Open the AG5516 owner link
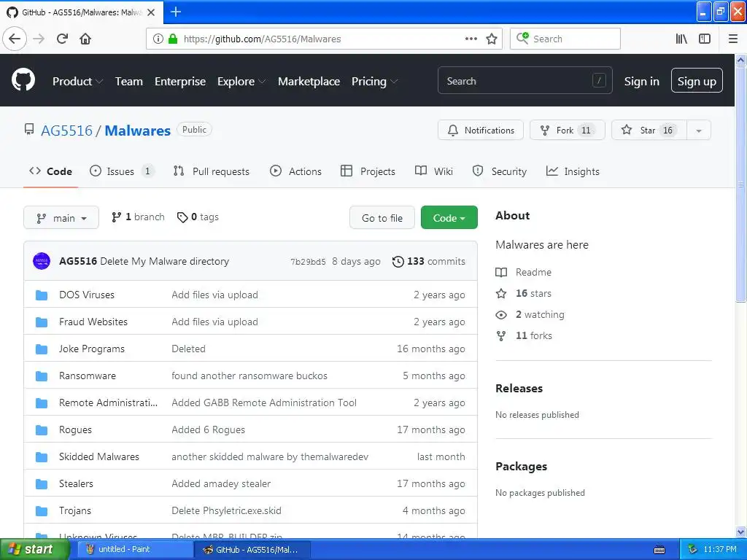The height and width of the screenshot is (560, 747). tap(66, 131)
